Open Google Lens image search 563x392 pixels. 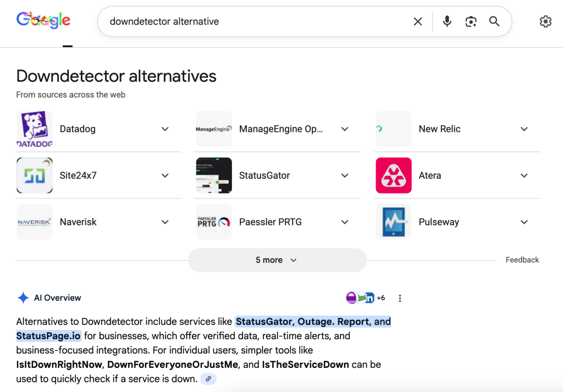(471, 21)
